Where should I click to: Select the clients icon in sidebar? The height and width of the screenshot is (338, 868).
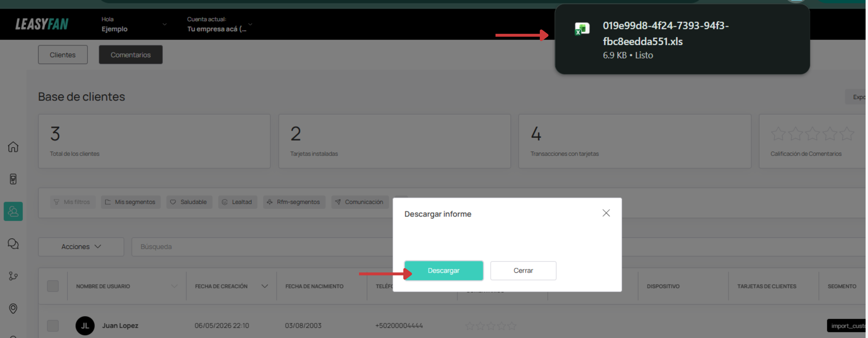tap(13, 211)
